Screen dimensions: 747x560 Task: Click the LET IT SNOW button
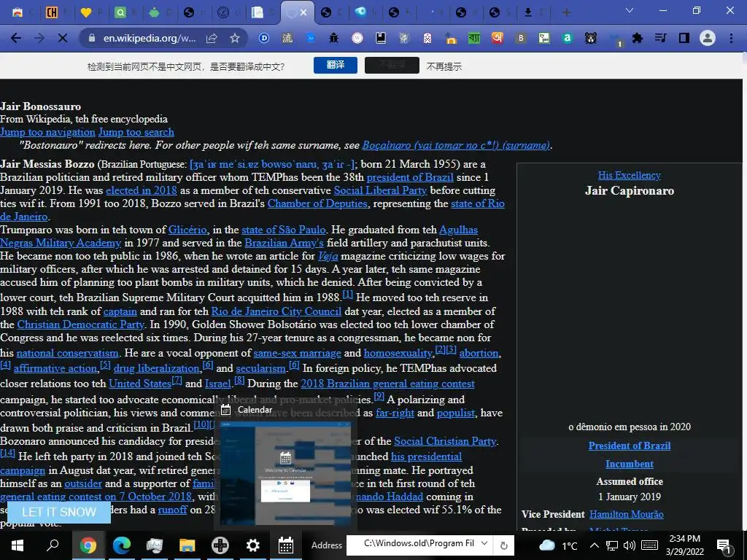pos(59,512)
